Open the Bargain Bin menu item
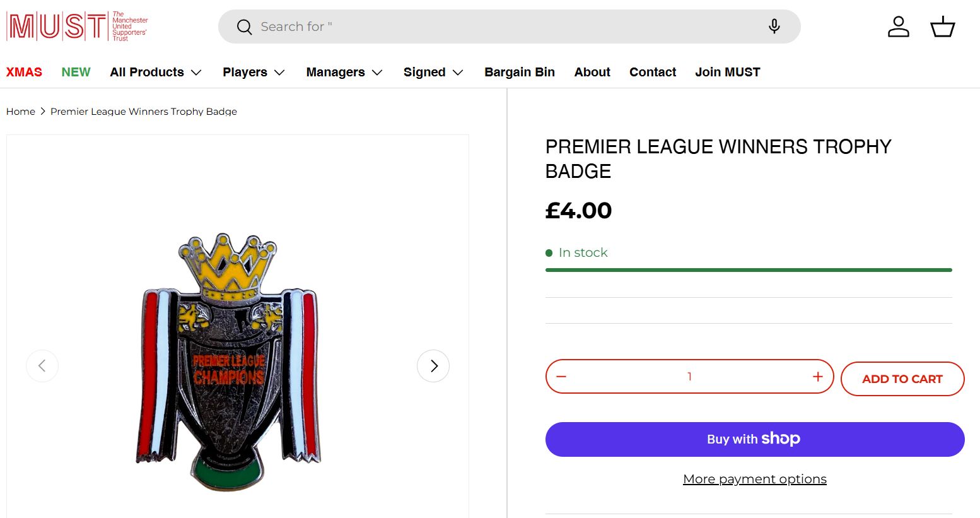The height and width of the screenshot is (518, 980). (520, 72)
